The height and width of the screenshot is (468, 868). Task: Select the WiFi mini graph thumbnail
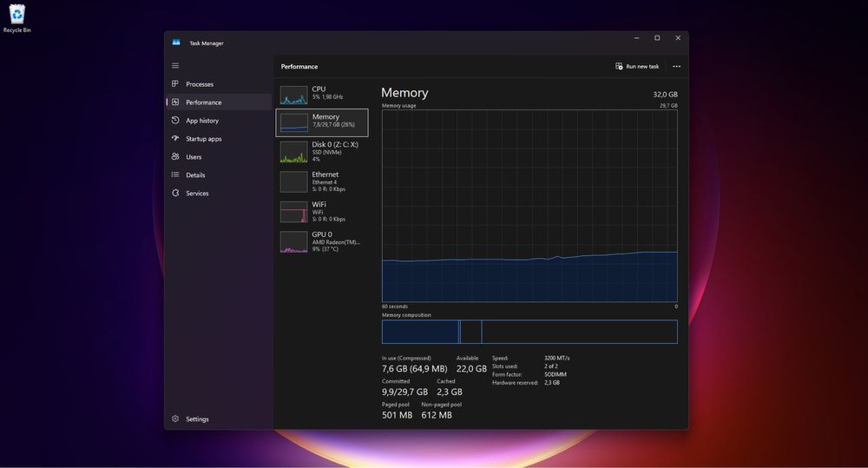click(x=293, y=212)
